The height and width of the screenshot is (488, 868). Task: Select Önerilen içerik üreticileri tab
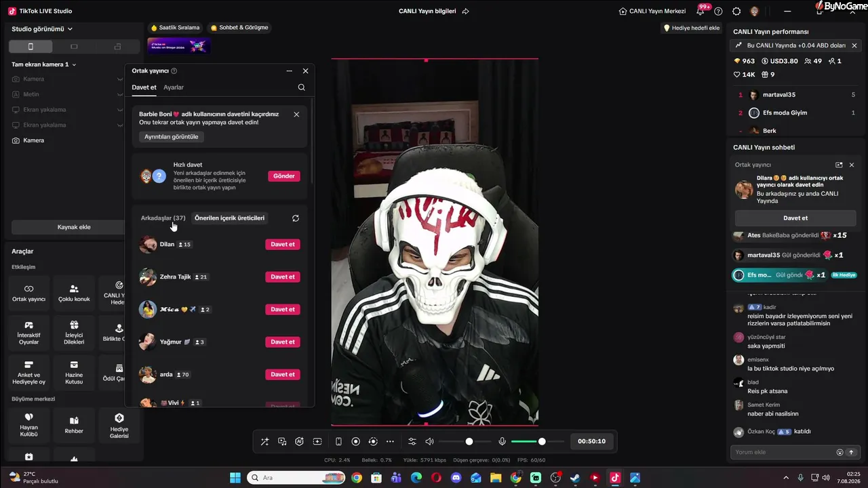click(x=229, y=218)
